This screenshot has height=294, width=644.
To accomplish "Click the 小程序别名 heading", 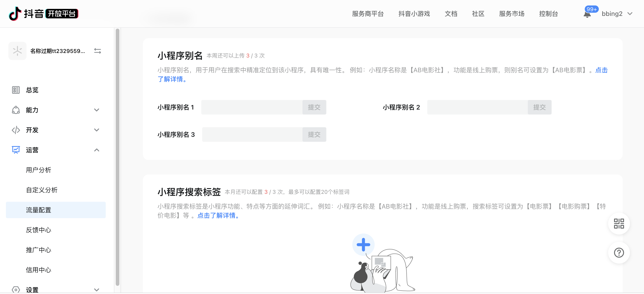I will pos(180,55).
